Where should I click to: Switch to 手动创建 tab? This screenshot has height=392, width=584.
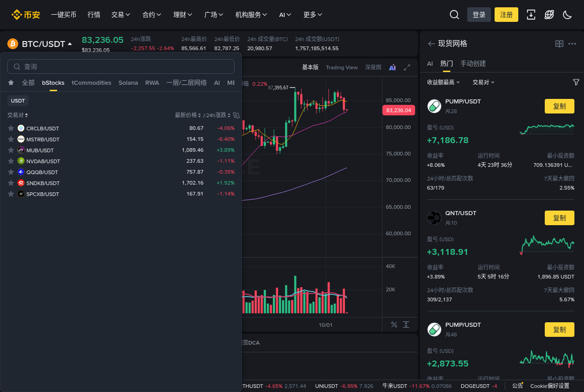473,64
